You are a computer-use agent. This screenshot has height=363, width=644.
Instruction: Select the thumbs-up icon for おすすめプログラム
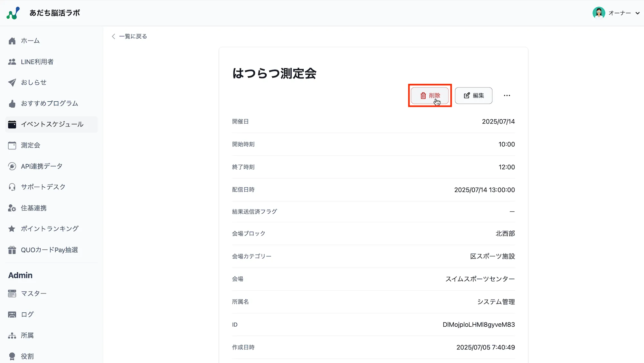[12, 103]
